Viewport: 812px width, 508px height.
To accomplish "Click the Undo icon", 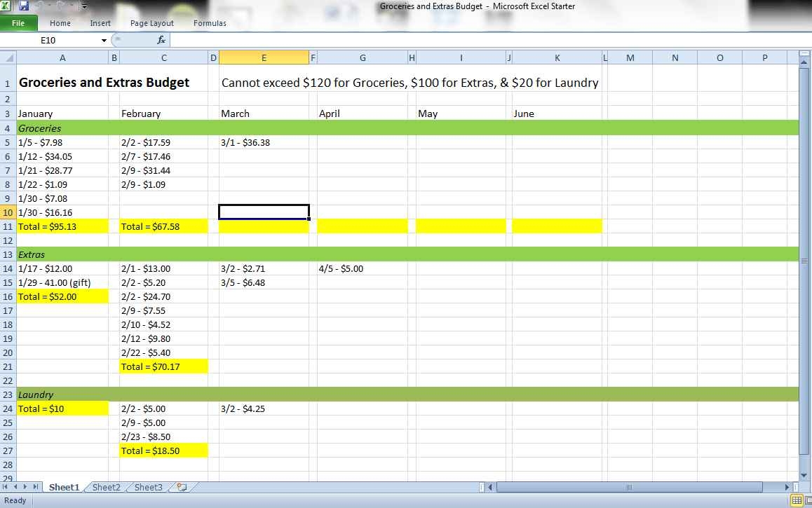I will coord(39,6).
